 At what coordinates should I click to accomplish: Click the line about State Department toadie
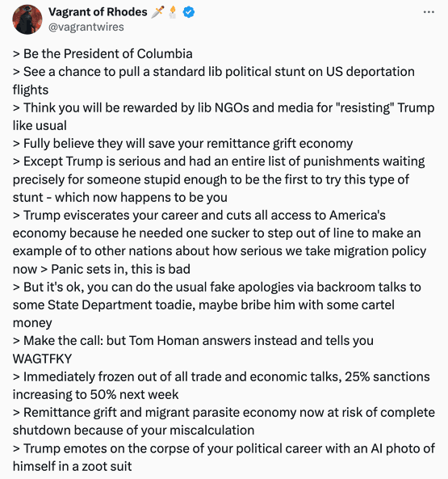click(216, 305)
